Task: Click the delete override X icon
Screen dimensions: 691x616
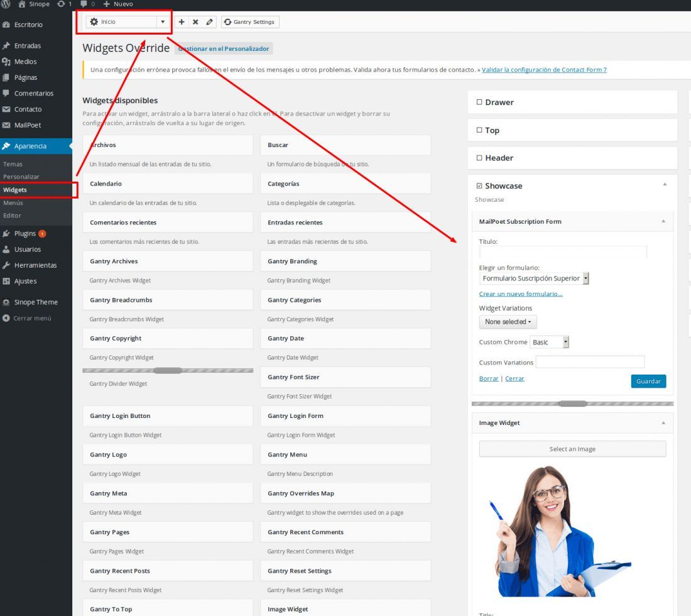Action: pyautogui.click(x=195, y=21)
